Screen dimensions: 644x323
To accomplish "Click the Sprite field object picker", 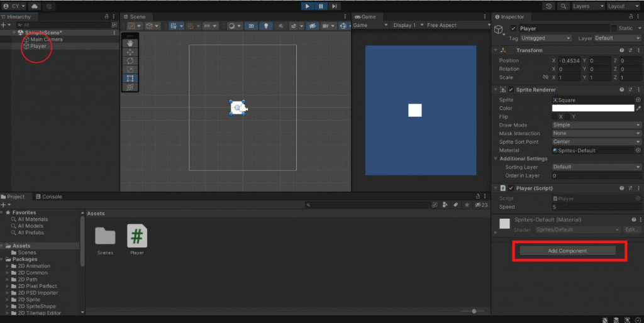I will coord(638,100).
